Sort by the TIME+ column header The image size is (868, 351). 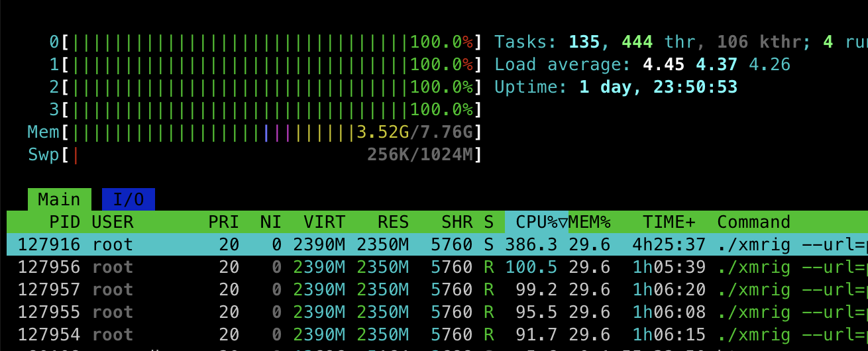(x=669, y=222)
